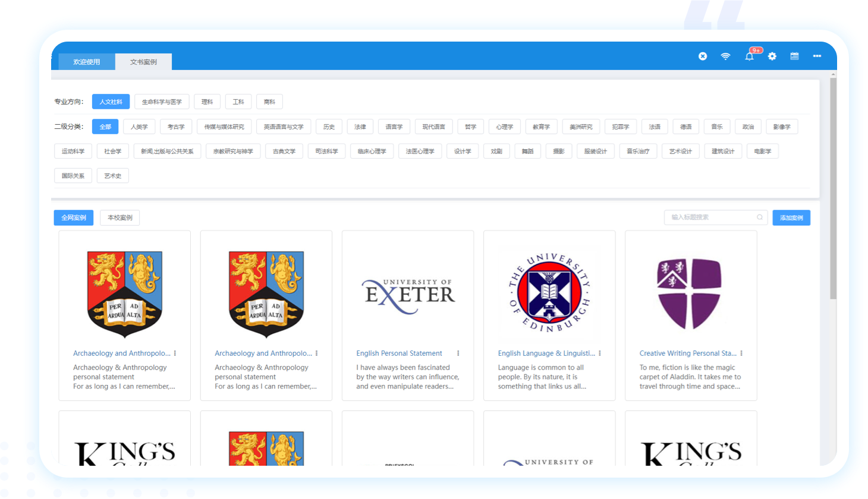The image size is (868, 499).
Task: Select 人文社科 major direction
Action: (x=111, y=102)
